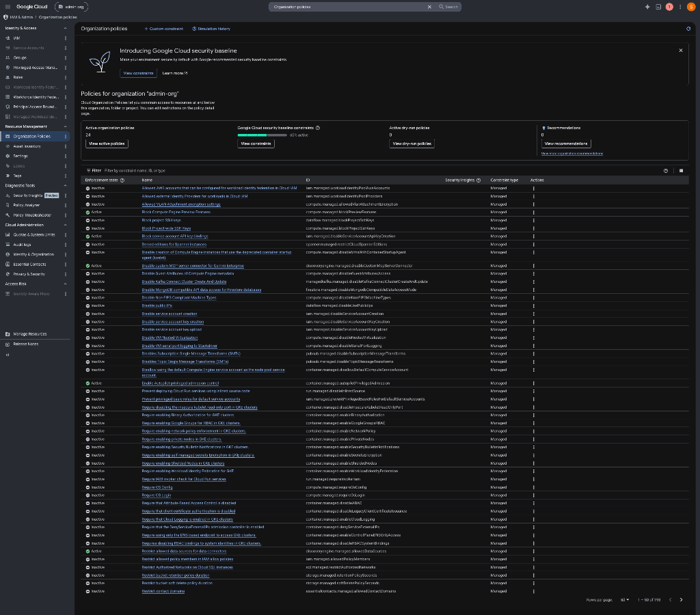Open the Learn more link in banner
This screenshot has width=700, height=615.
tap(174, 73)
